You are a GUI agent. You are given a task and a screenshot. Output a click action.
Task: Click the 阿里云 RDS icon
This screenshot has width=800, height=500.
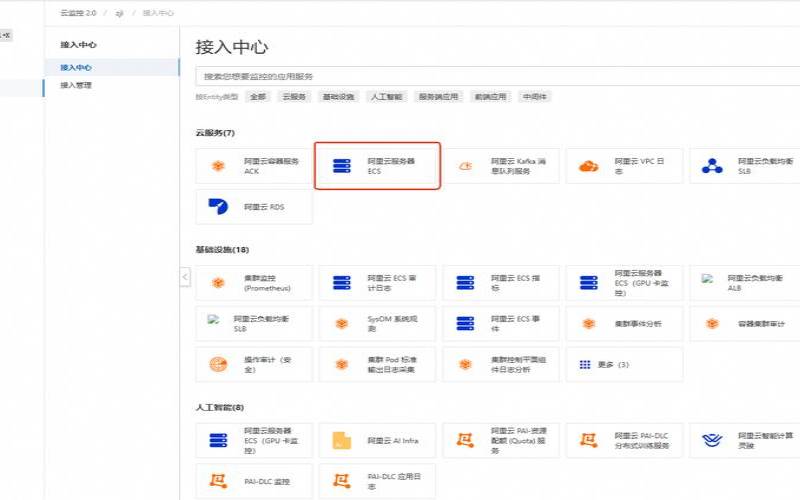click(218, 206)
